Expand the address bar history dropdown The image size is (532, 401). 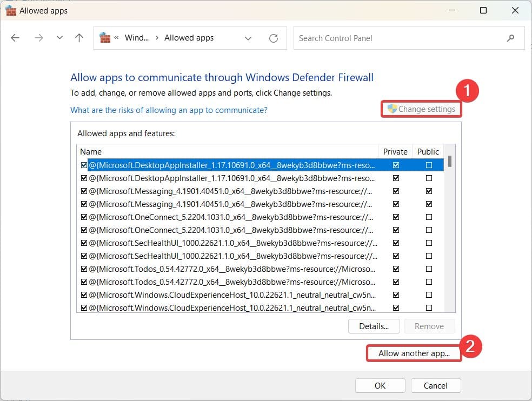[248, 38]
